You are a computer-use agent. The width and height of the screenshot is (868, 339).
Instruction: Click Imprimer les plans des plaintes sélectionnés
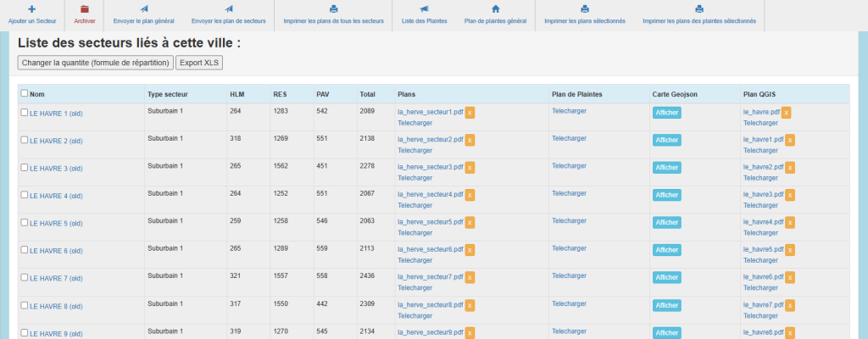pyautogui.click(x=699, y=15)
